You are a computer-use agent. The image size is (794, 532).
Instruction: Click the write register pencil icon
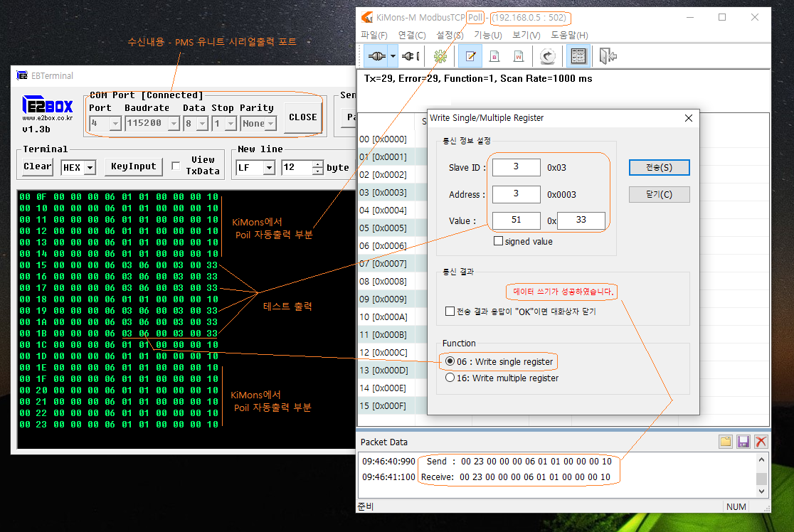[470, 56]
